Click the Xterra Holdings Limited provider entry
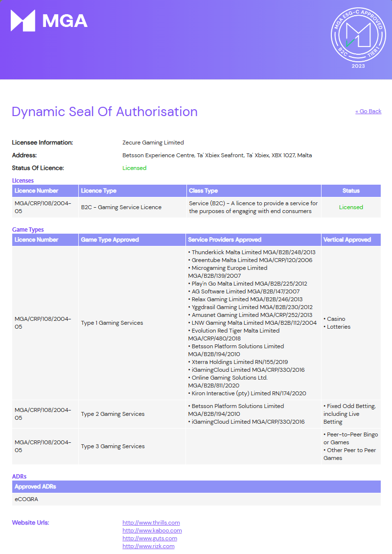This screenshot has width=392, height=554. (x=238, y=362)
